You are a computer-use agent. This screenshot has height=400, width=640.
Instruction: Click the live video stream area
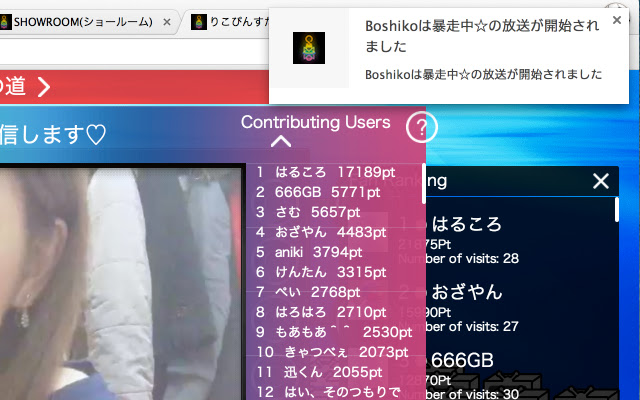click(x=120, y=280)
